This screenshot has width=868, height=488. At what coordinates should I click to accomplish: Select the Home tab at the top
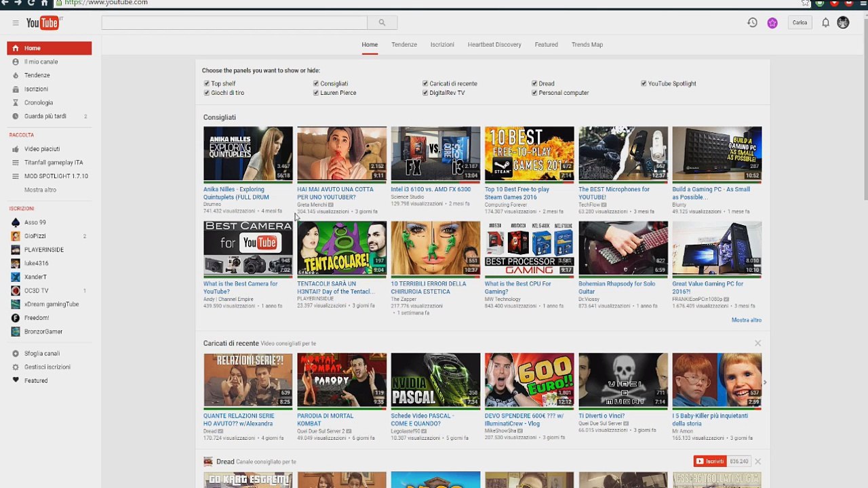click(370, 45)
